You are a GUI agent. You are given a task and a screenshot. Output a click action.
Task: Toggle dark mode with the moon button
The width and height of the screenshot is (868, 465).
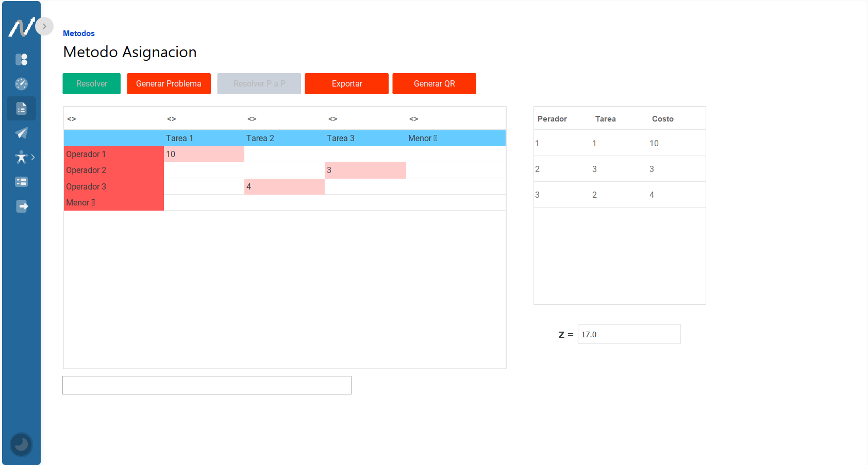(21, 444)
